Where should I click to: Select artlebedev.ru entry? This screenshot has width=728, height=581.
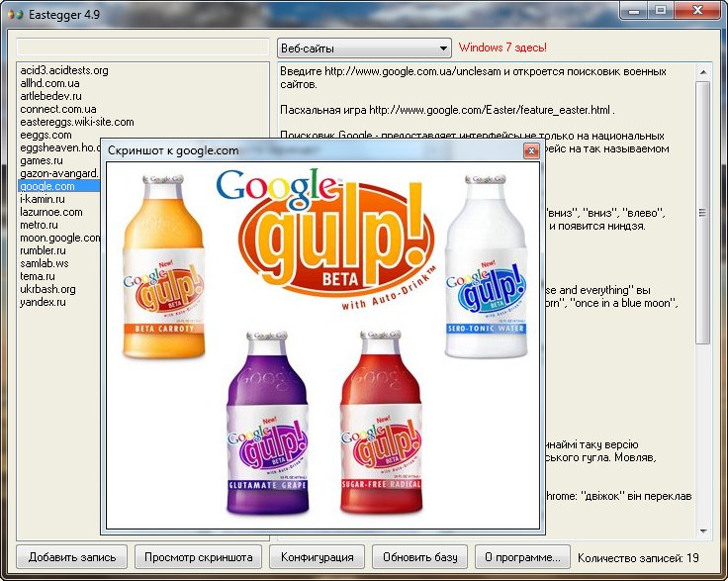50,96
